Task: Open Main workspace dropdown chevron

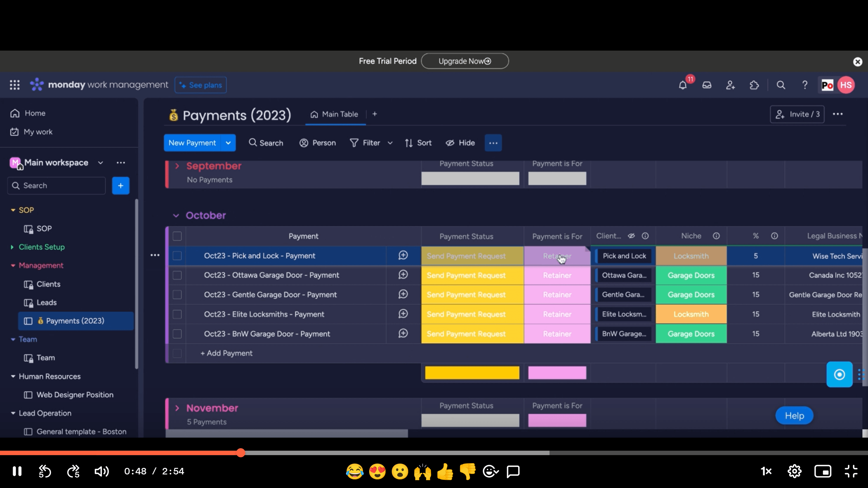Action: (100, 163)
